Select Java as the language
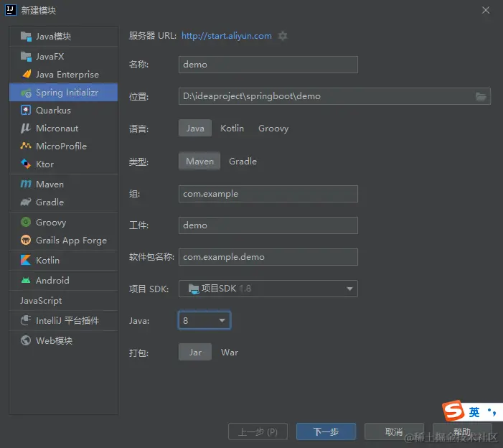Screen dimensions: 503x448 point(195,128)
